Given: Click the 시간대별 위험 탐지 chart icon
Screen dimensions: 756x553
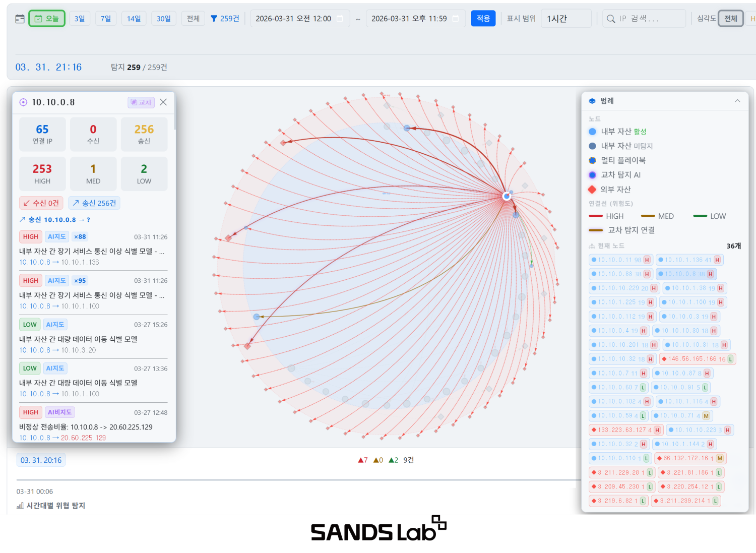Looking at the screenshot, I should pyautogui.click(x=20, y=506).
